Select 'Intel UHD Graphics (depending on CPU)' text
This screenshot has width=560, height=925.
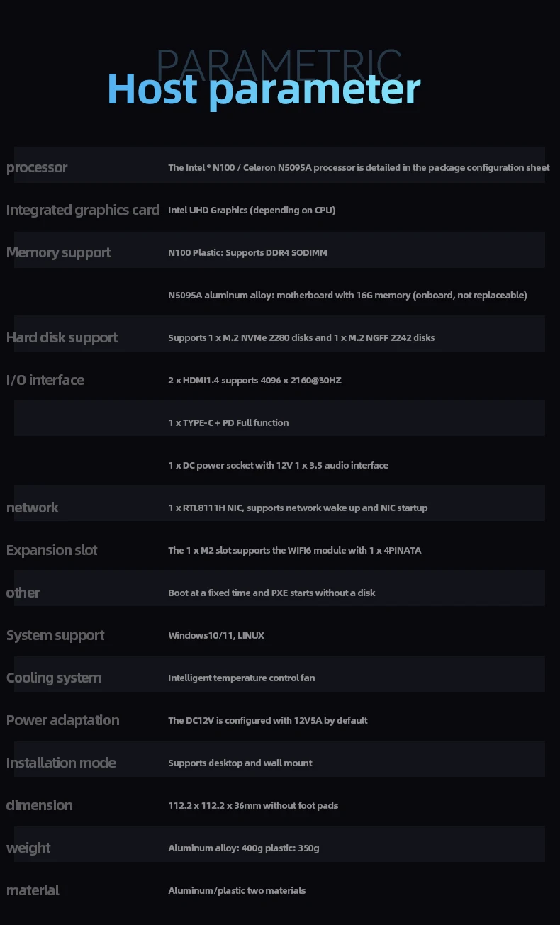pos(252,211)
